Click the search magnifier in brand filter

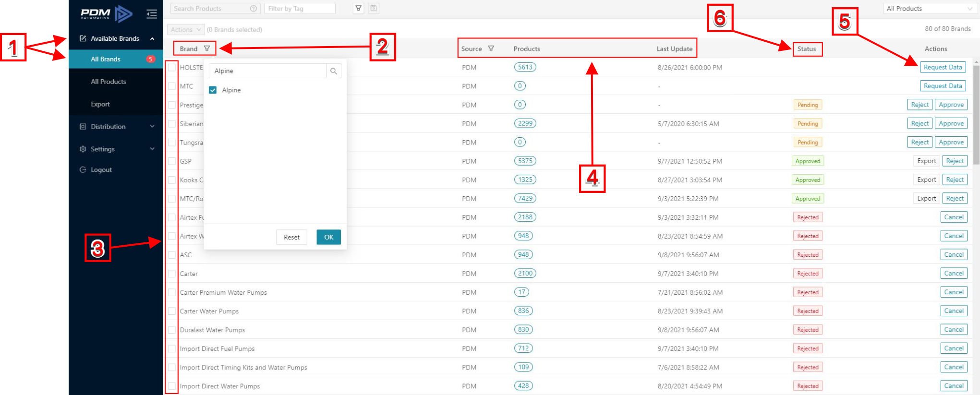(334, 71)
